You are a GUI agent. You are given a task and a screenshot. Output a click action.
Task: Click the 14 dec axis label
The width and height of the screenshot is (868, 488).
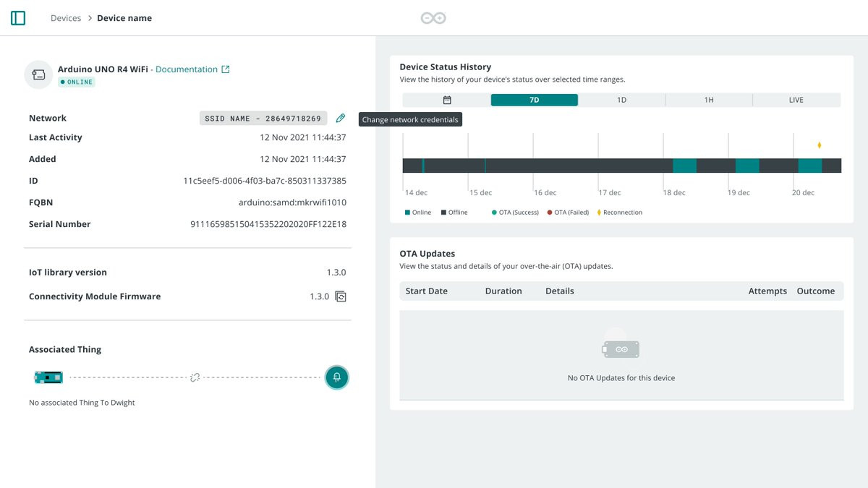(x=416, y=193)
